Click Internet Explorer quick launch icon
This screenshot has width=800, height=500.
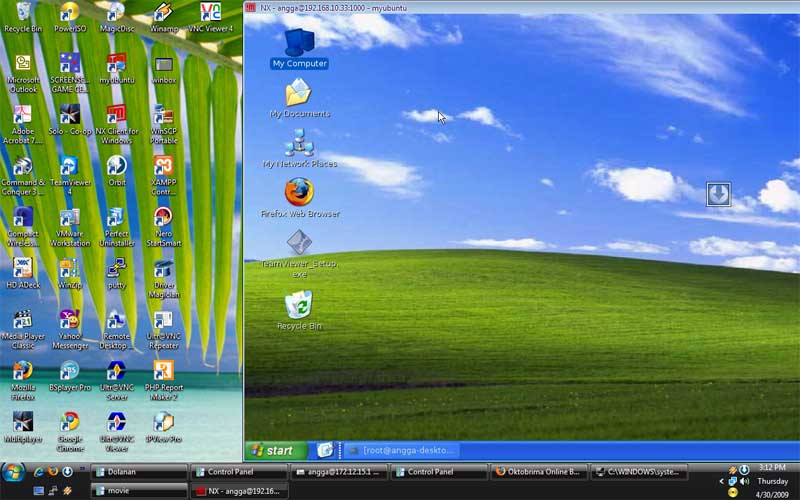coord(38,472)
